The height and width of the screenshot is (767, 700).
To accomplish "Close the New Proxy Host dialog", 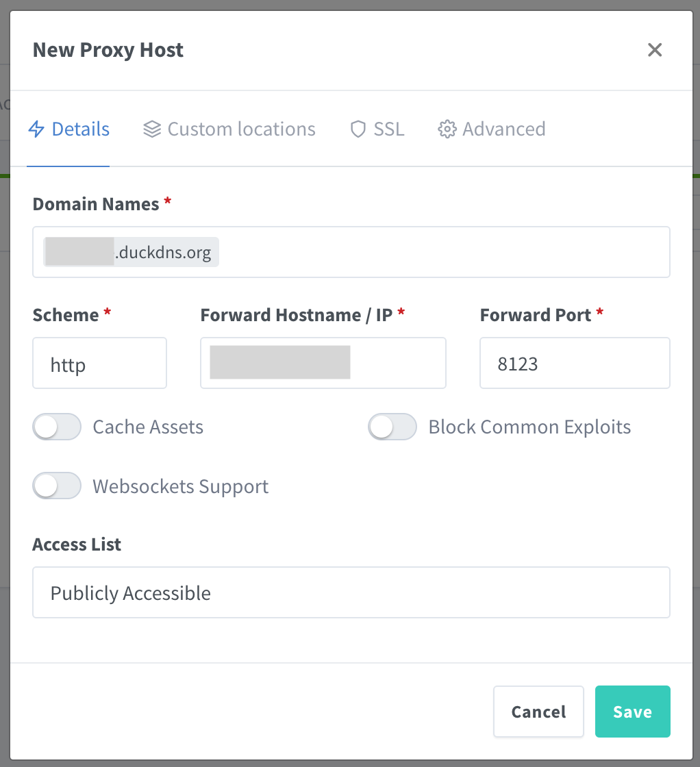I will [x=655, y=50].
